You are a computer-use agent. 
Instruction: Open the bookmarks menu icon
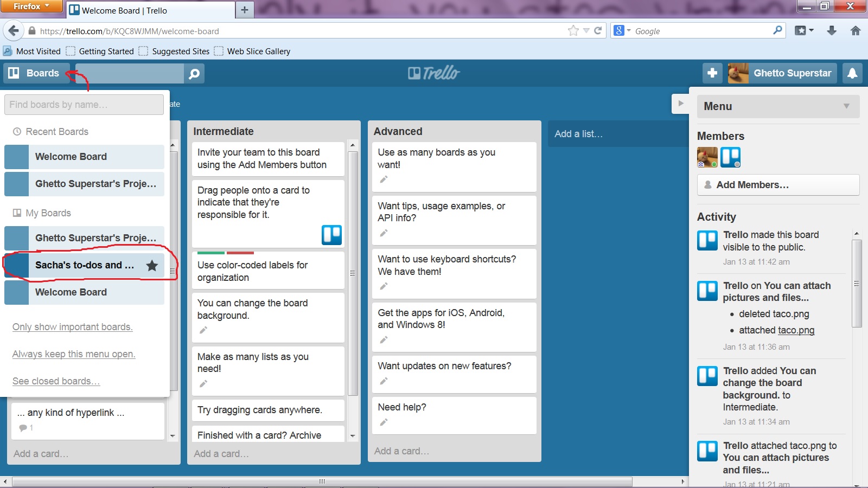[804, 31]
